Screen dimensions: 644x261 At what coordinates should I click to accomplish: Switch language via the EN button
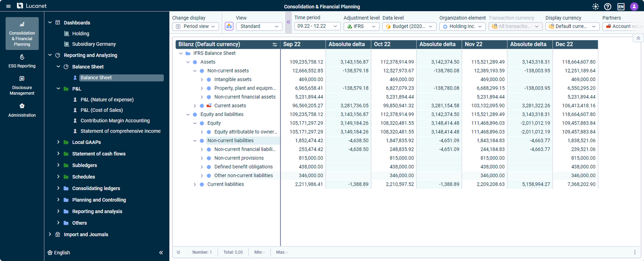pyautogui.click(x=621, y=6)
